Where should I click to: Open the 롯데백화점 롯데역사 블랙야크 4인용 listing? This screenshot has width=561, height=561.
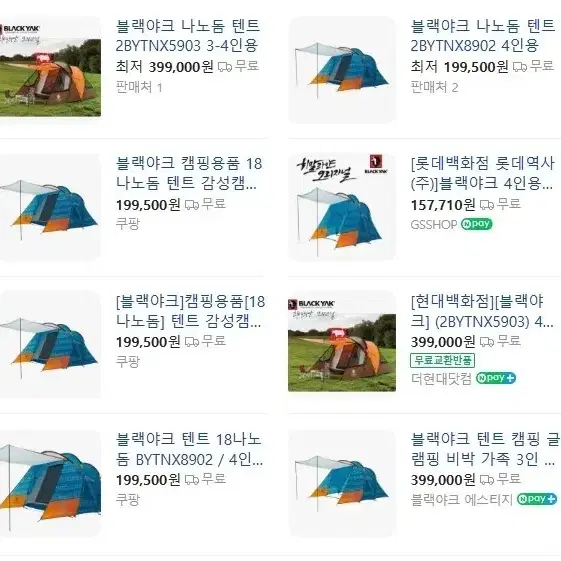click(483, 173)
